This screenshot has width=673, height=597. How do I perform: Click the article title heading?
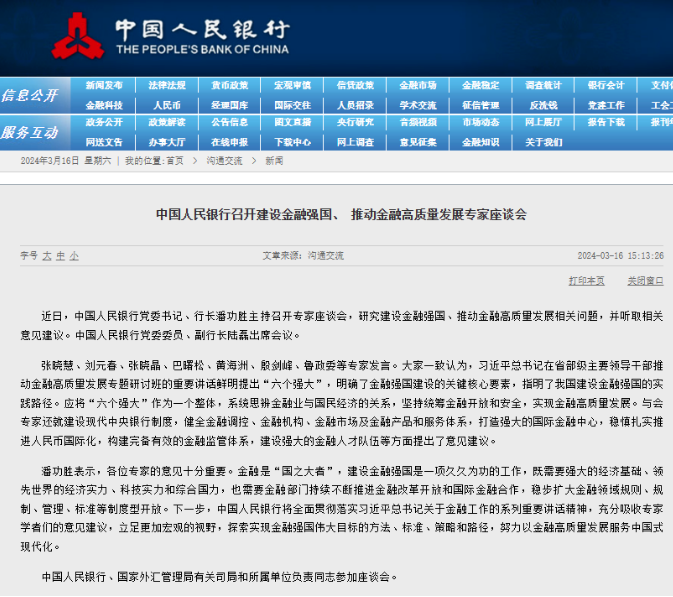(341, 214)
